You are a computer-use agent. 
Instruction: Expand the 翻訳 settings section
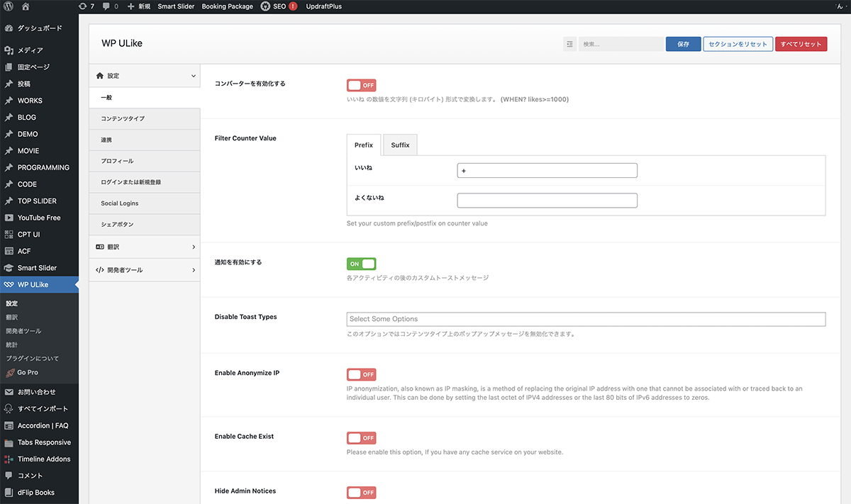193,247
